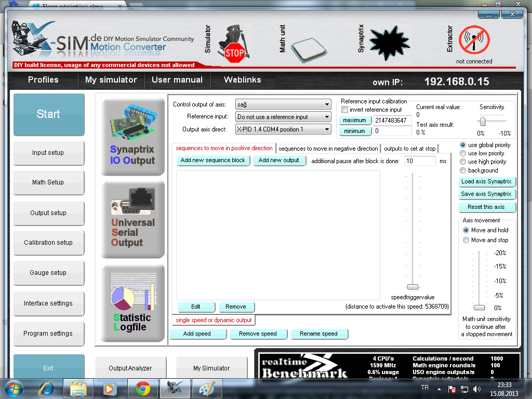Open the Synaptrix IO Output panel

pyautogui.click(x=132, y=137)
